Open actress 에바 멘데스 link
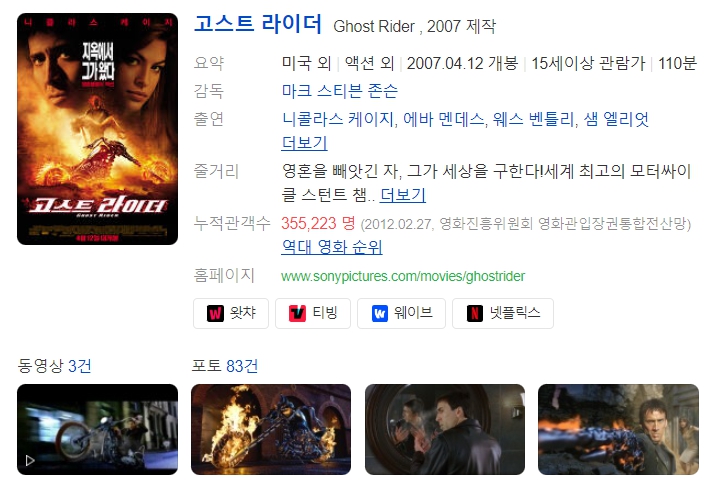Image resolution: width=720 pixels, height=493 pixels. coord(443,119)
